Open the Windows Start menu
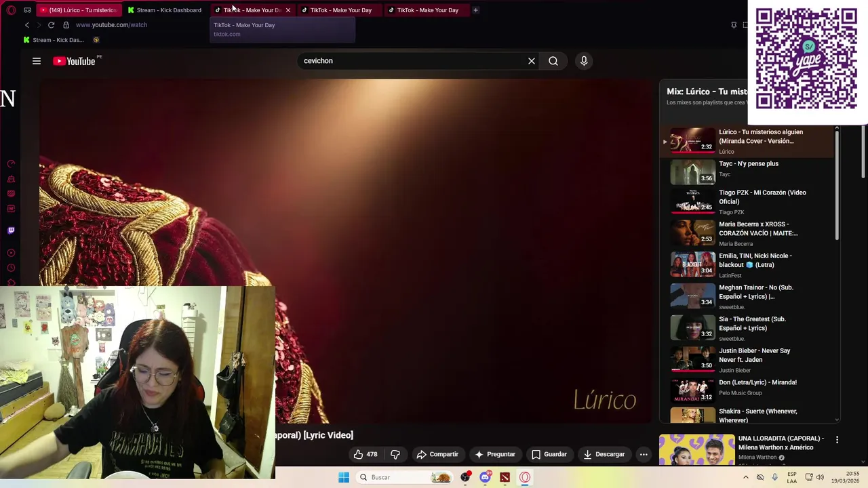 (344, 477)
